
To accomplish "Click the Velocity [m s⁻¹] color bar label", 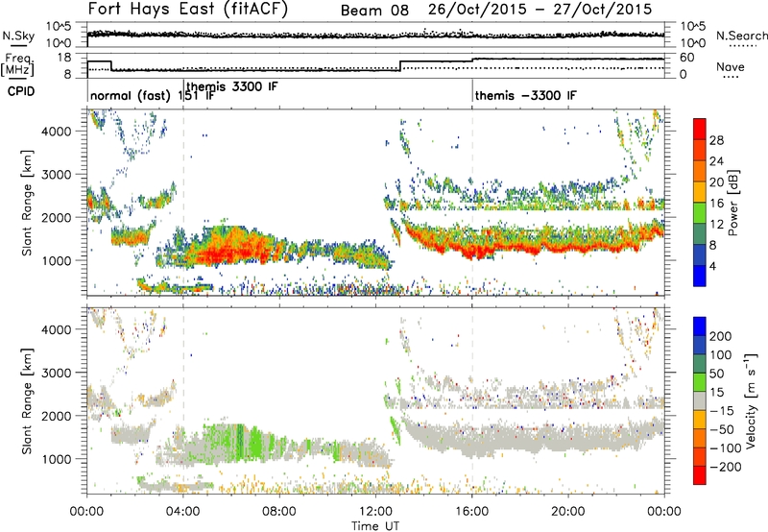I will (752, 400).
